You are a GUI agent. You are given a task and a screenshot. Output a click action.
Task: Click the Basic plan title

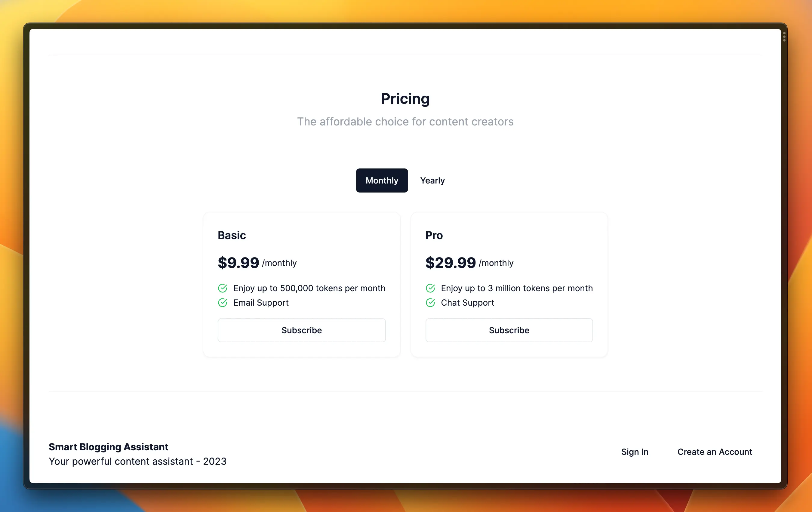click(232, 235)
